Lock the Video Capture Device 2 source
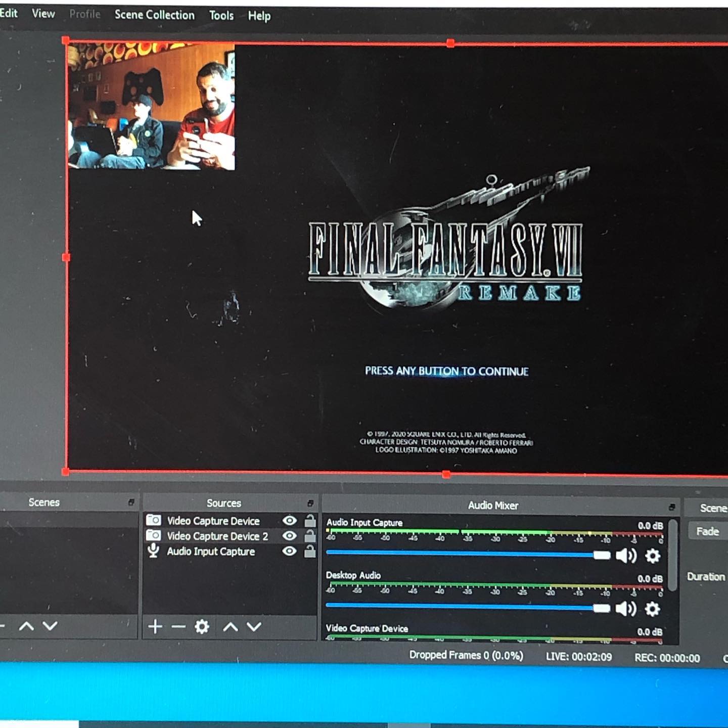 tap(310, 535)
